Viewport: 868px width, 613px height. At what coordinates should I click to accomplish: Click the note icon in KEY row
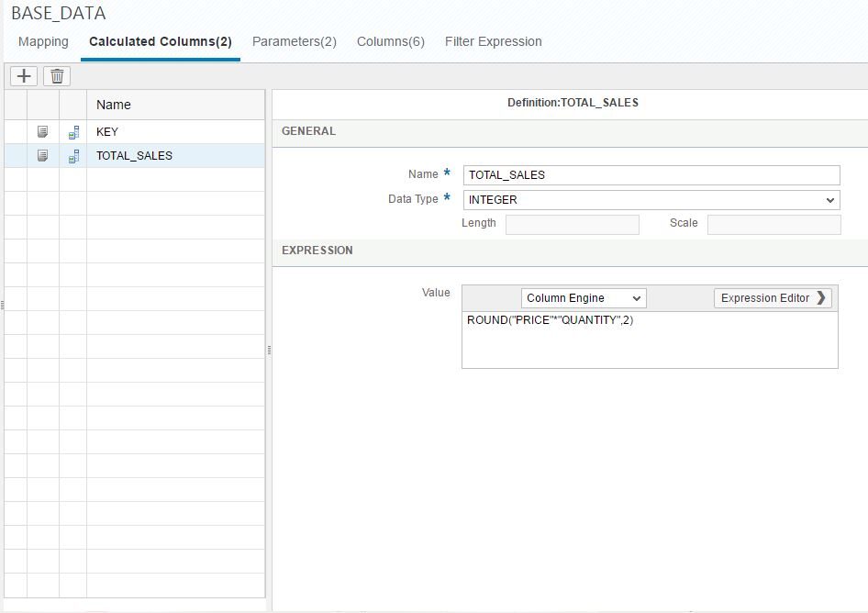point(42,132)
